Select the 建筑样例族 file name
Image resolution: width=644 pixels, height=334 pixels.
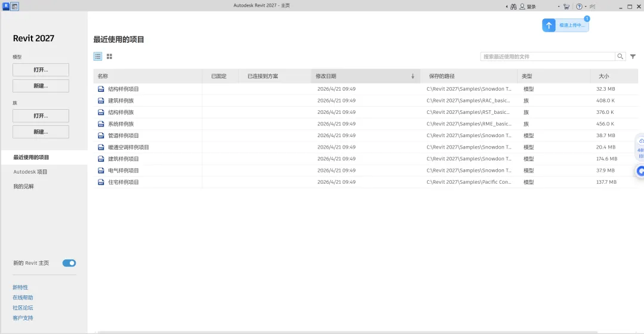[x=120, y=101]
